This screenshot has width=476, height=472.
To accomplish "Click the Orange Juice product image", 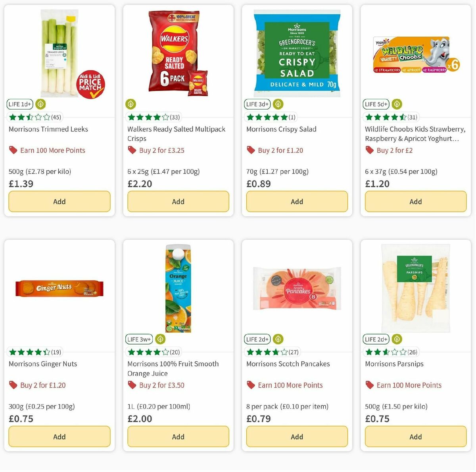I will 178,288.
